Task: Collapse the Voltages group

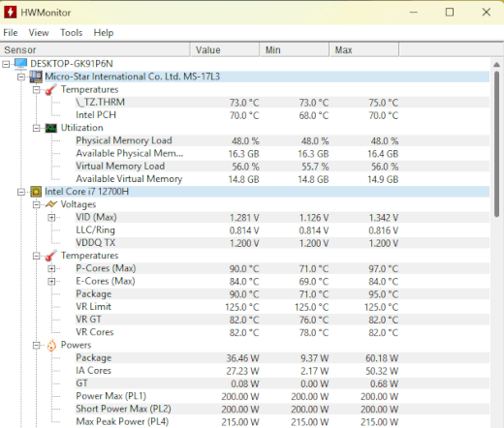Action: [x=36, y=204]
